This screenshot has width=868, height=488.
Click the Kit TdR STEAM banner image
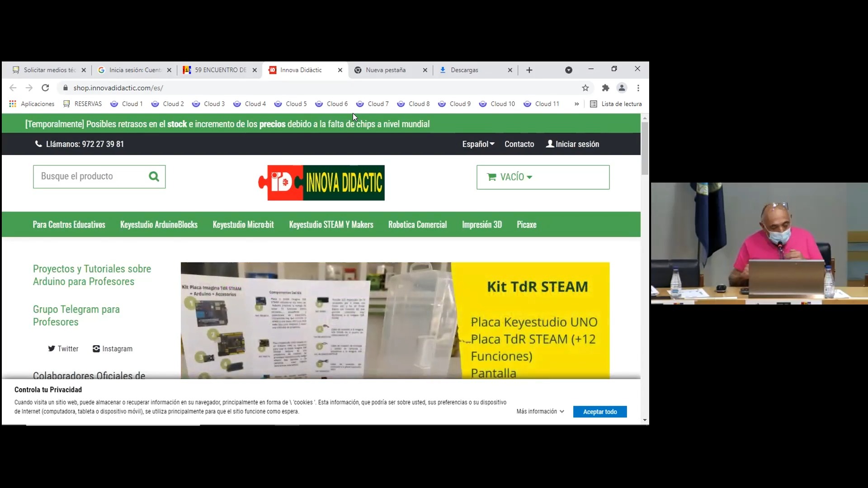(395, 321)
